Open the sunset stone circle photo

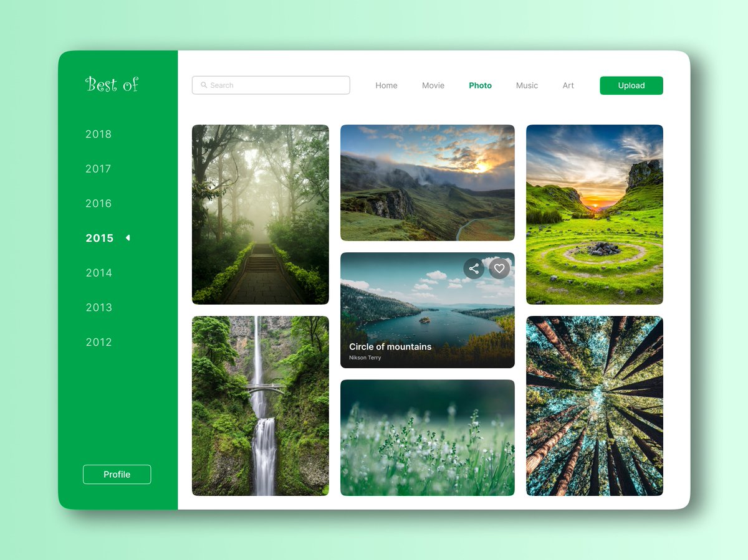(x=595, y=214)
